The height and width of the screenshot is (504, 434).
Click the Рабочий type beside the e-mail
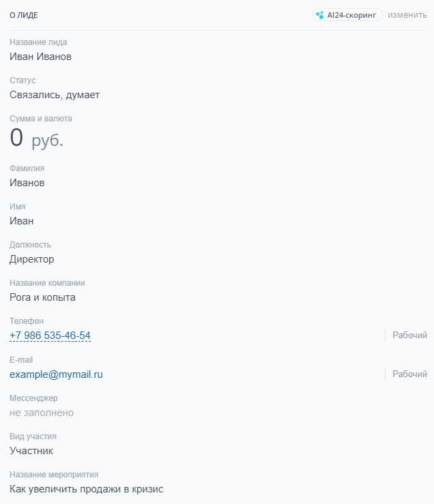[x=409, y=374]
